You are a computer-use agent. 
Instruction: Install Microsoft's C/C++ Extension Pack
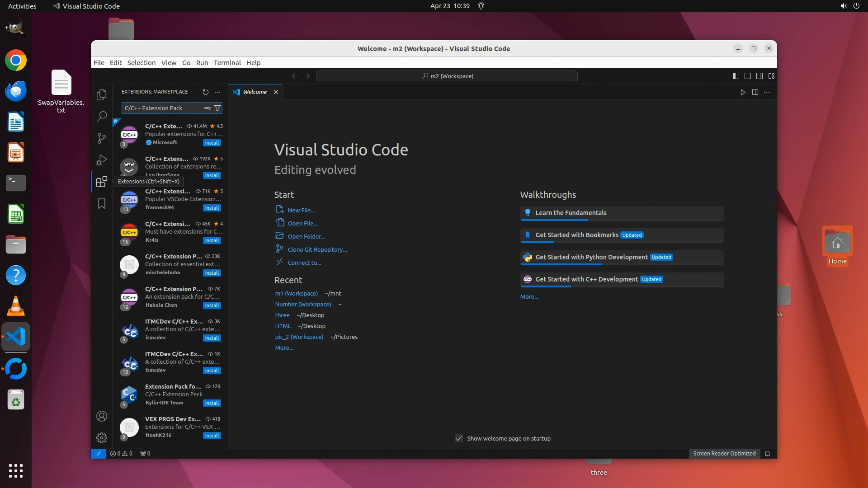coord(212,143)
